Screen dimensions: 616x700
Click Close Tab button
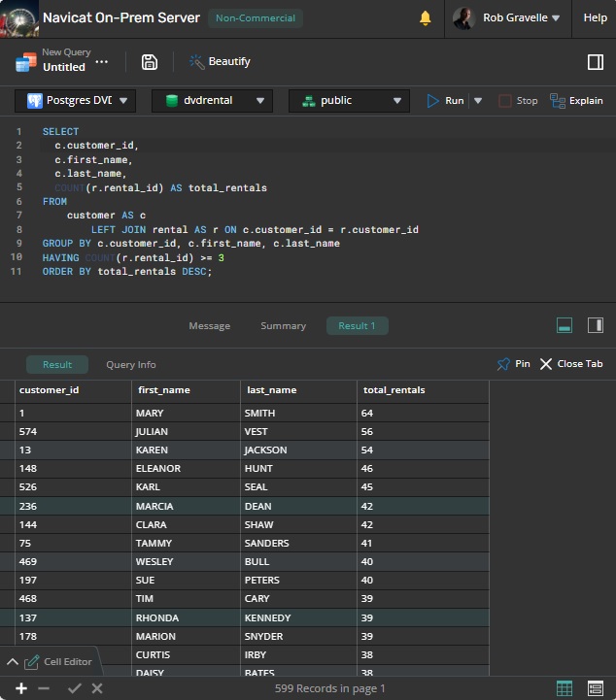(571, 364)
